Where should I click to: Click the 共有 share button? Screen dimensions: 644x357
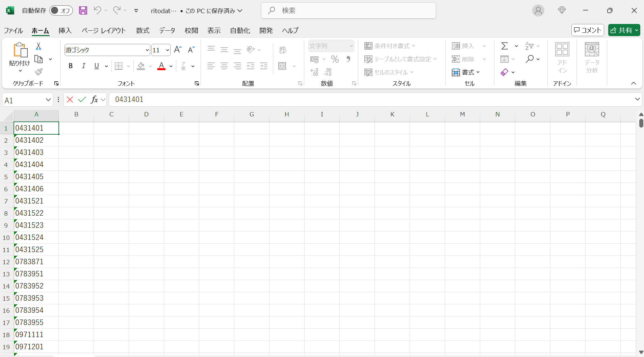click(624, 30)
